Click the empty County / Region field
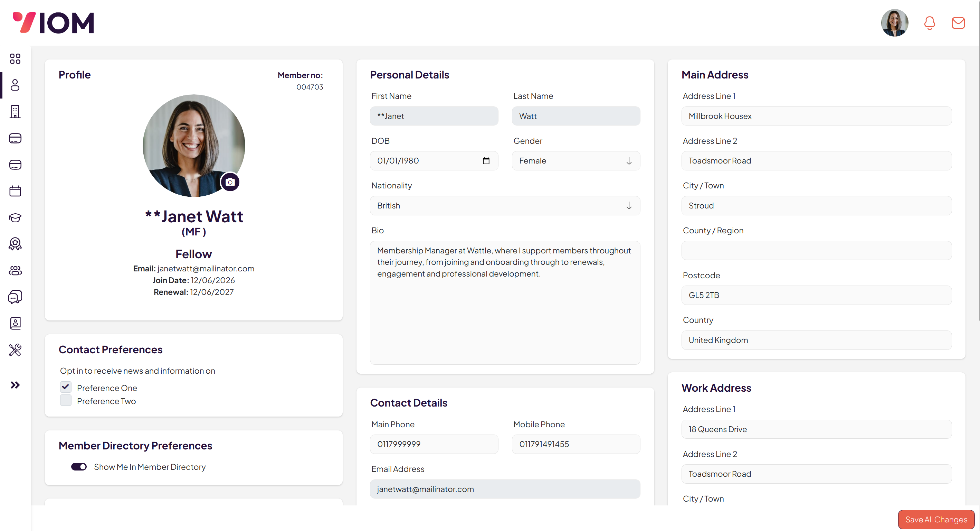980x531 pixels. coord(816,251)
